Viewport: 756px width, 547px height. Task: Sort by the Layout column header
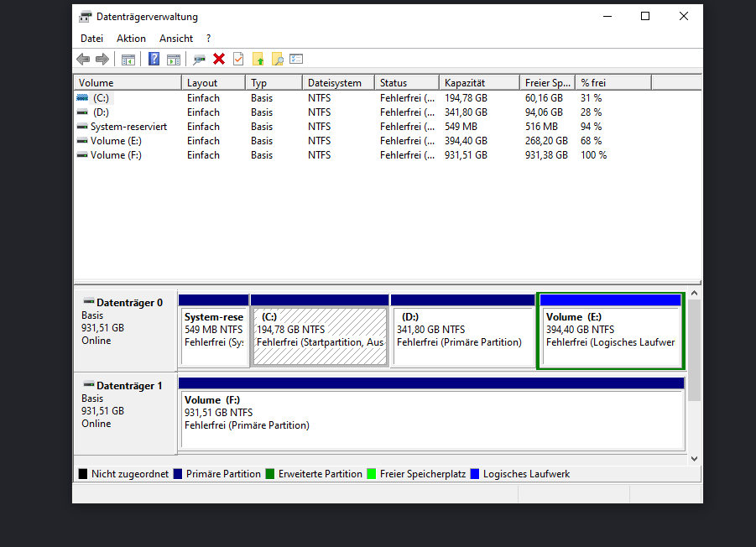tap(214, 83)
